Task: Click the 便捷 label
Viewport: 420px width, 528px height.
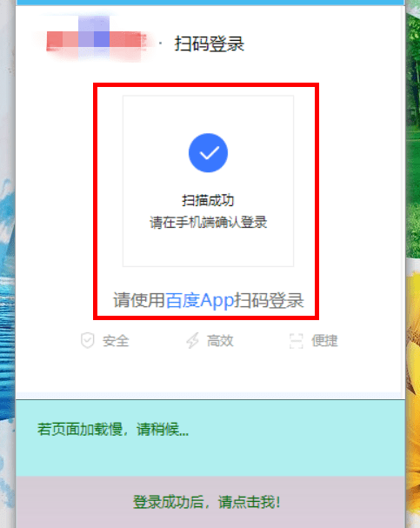Action: pos(324,341)
